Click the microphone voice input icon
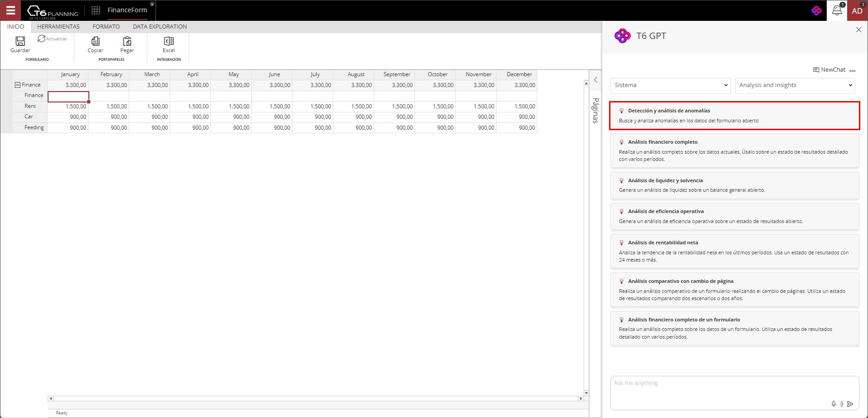The image size is (868, 418). (x=834, y=404)
